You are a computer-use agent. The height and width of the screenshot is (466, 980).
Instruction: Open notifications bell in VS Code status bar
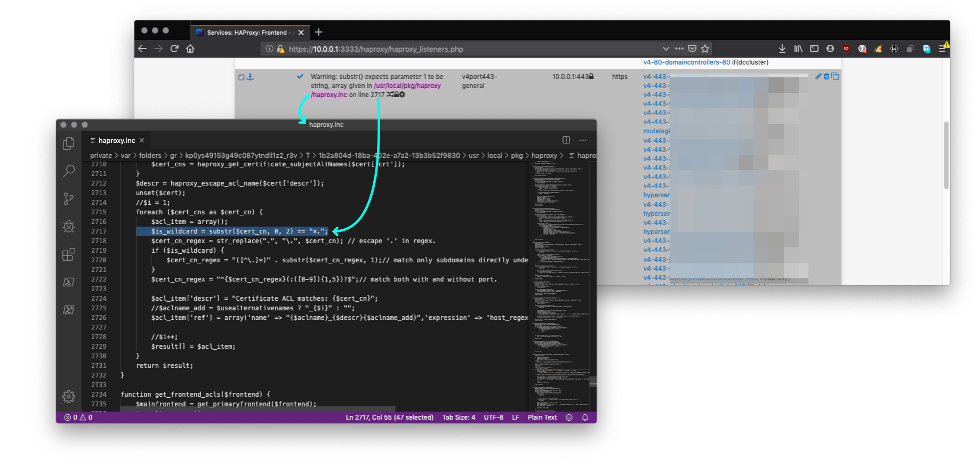click(x=585, y=417)
